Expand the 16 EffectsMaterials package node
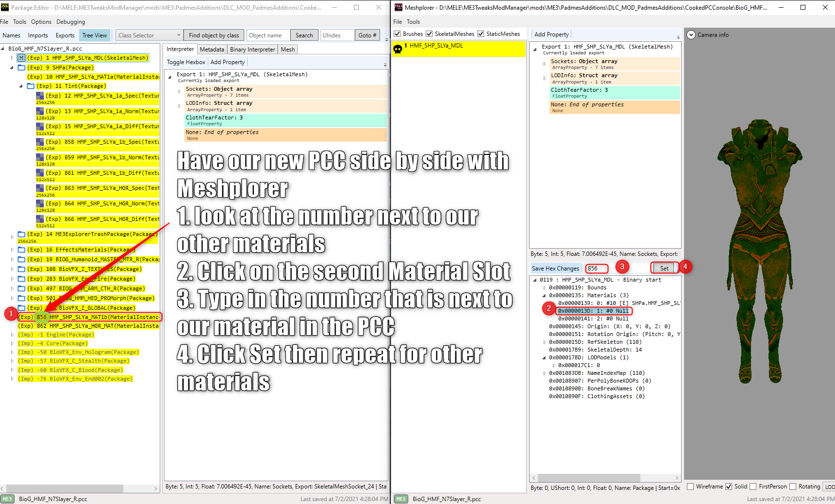 click(12, 250)
